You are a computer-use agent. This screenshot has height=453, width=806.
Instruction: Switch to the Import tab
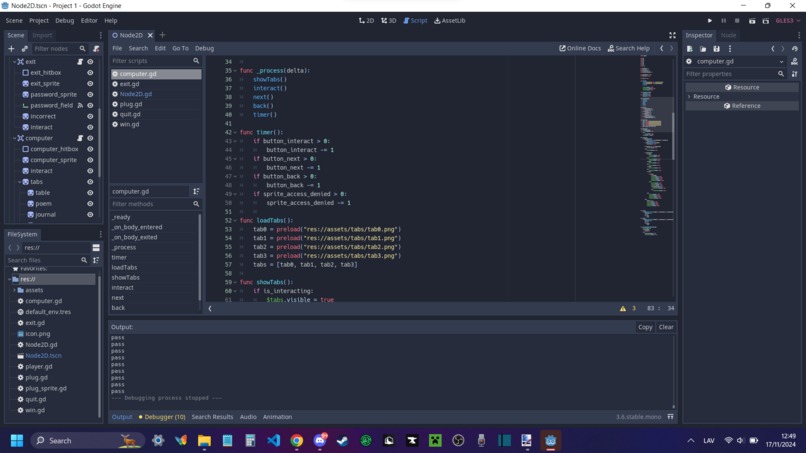(42, 35)
